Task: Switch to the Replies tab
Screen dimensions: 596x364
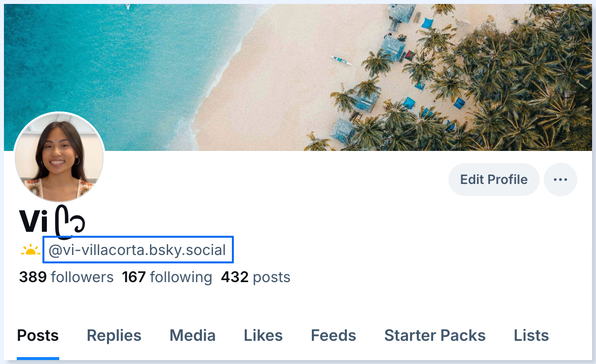Action: click(x=114, y=336)
